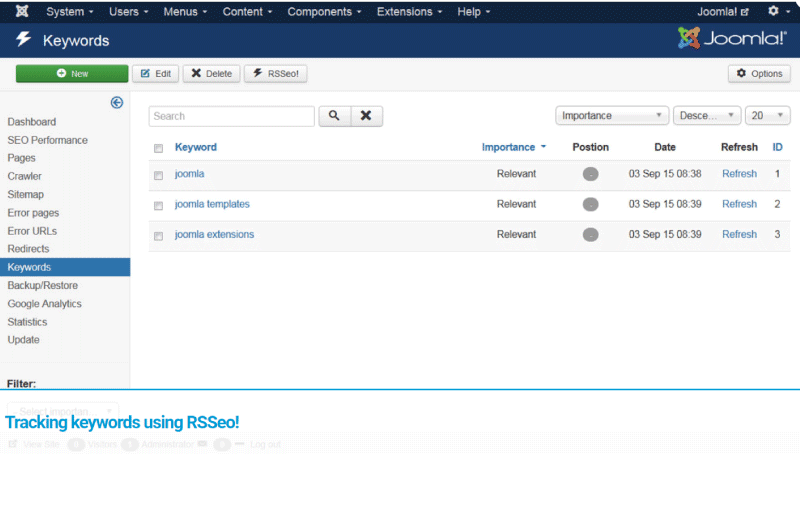Click the gray position indicator for joomla extensions

(x=590, y=235)
